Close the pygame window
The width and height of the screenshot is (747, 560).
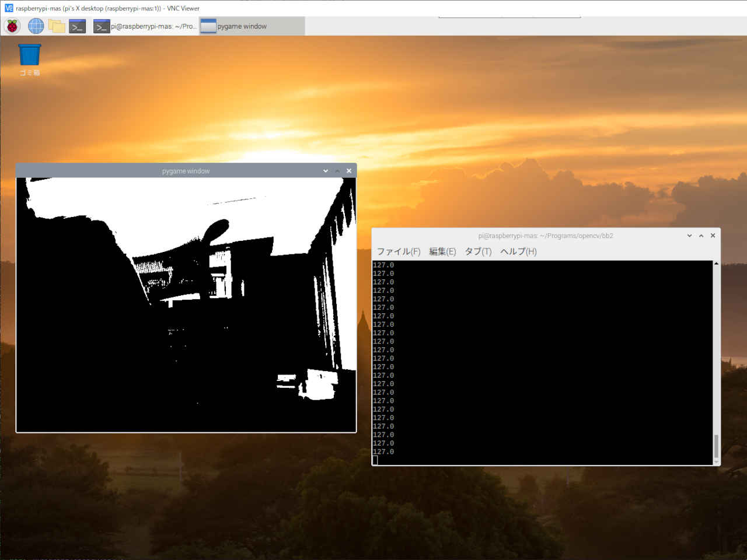(x=349, y=171)
